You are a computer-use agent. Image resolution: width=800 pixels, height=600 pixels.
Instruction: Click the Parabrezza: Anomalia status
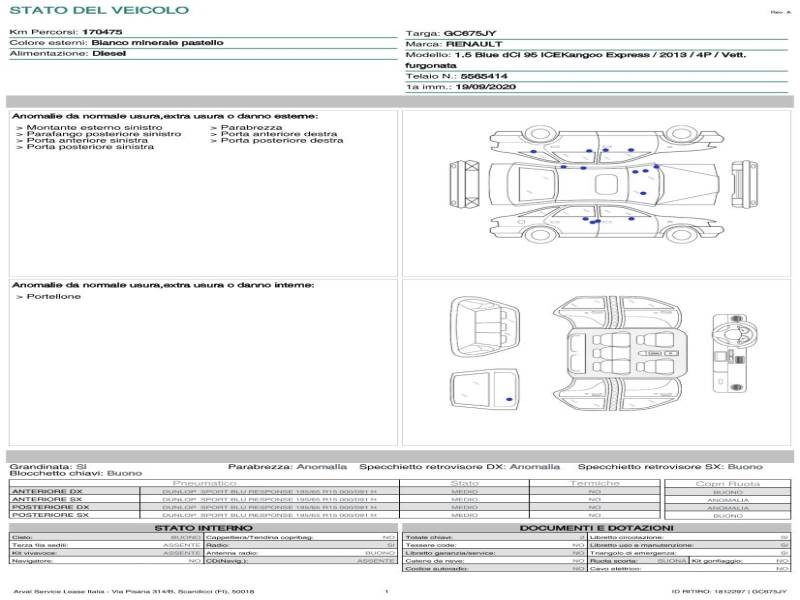(287, 467)
